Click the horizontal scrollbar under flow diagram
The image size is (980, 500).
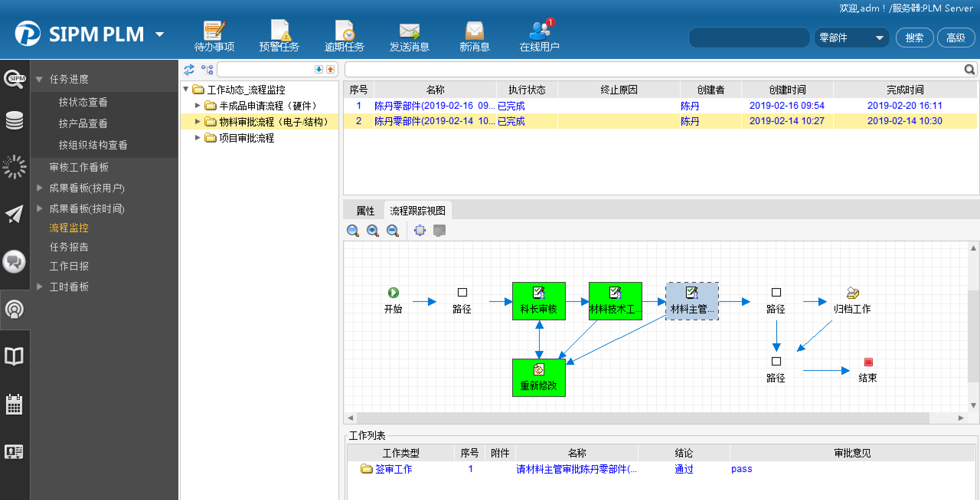point(643,418)
